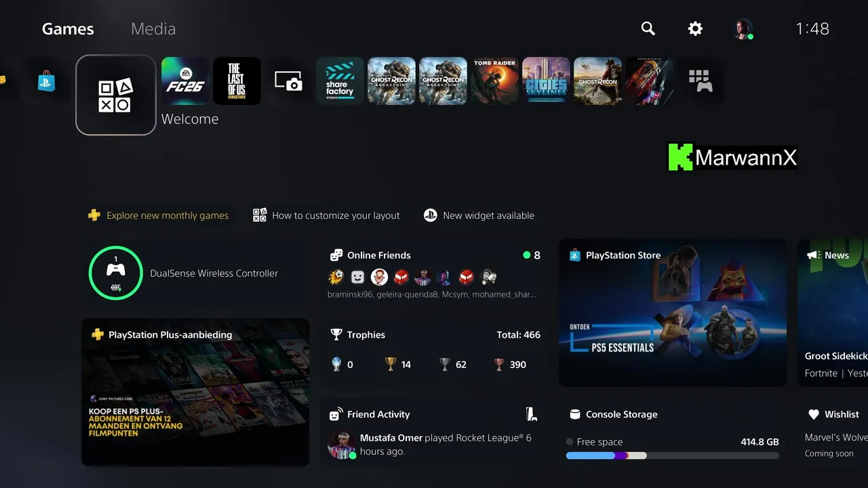Click the Friend Activity header icon
Viewport: 868px width, 488px height.
point(336,414)
